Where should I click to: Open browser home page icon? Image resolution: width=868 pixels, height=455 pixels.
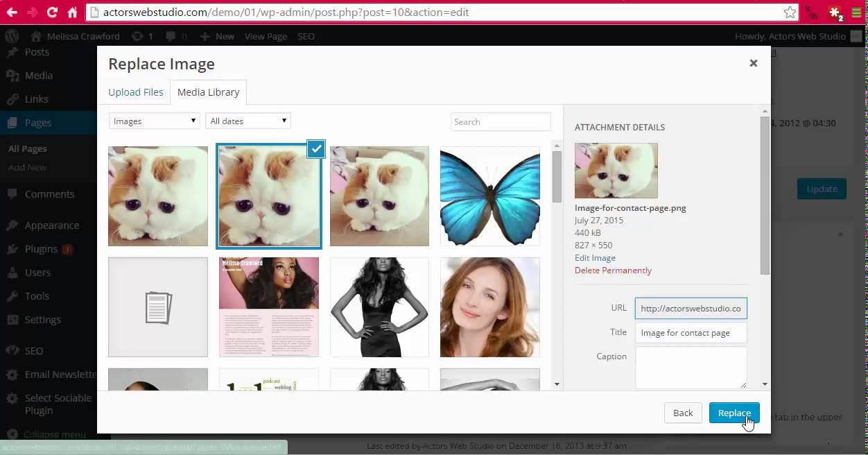[x=73, y=12]
